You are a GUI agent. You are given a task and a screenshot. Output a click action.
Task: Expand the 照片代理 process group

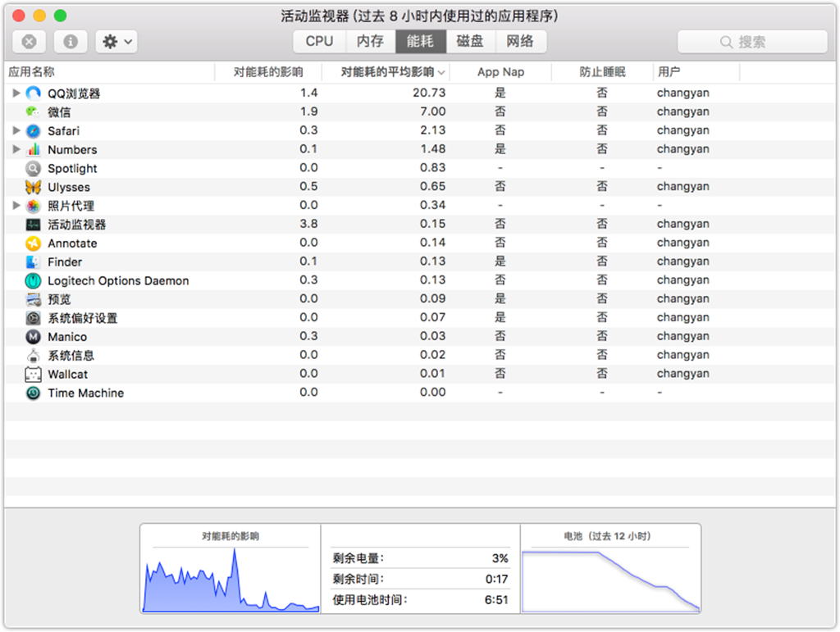tap(16, 206)
